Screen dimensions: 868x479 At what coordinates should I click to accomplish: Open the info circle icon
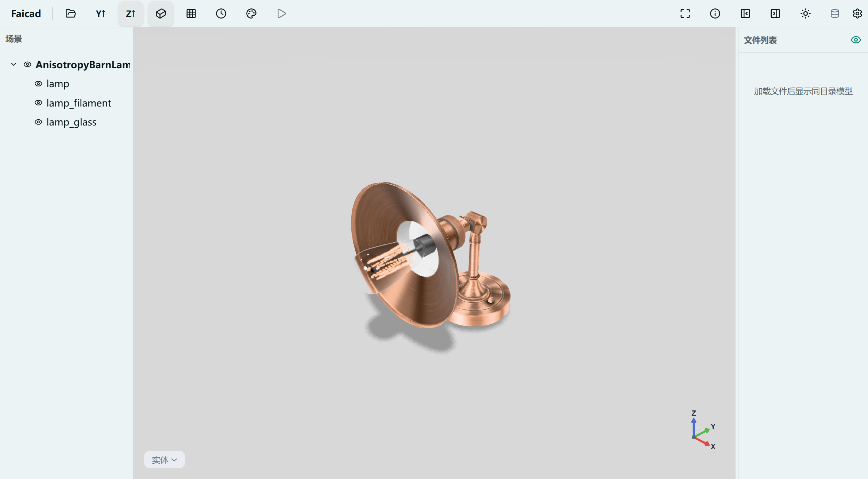715,13
